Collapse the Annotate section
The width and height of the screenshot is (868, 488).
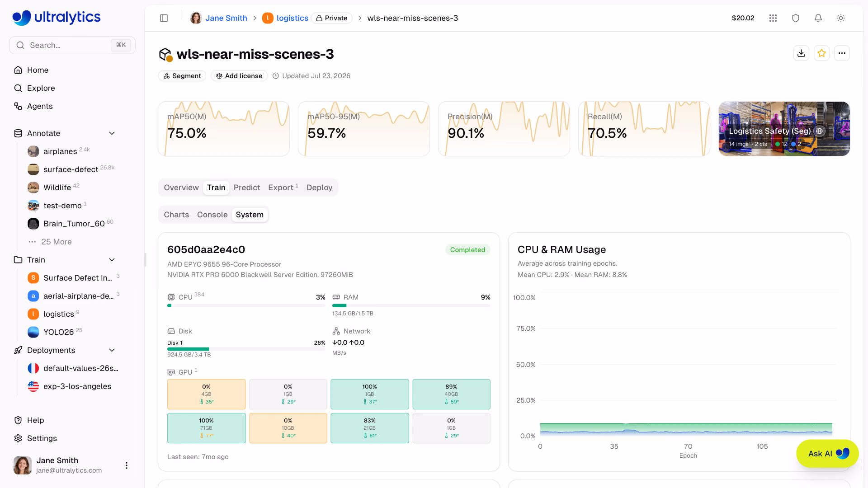(x=112, y=133)
